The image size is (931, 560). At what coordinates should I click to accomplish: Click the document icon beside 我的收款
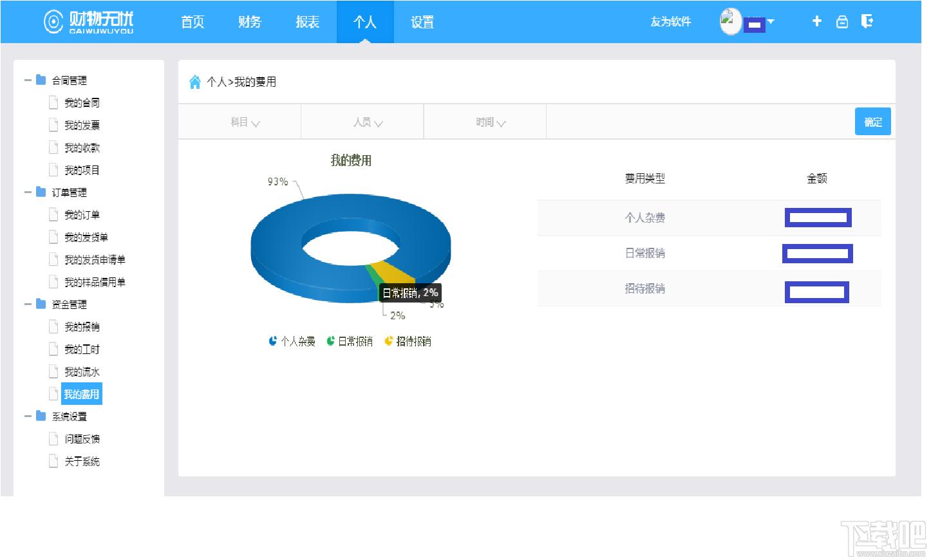point(54,147)
